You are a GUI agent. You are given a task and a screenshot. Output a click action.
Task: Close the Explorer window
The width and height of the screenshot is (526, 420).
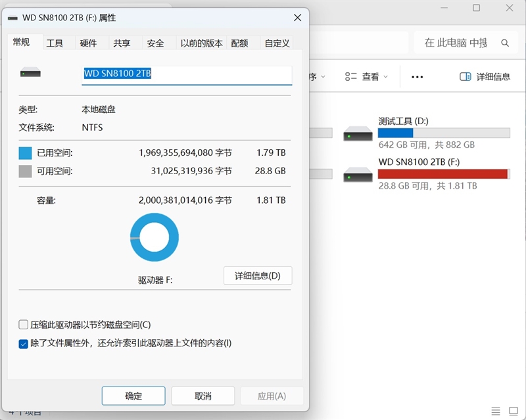point(509,8)
